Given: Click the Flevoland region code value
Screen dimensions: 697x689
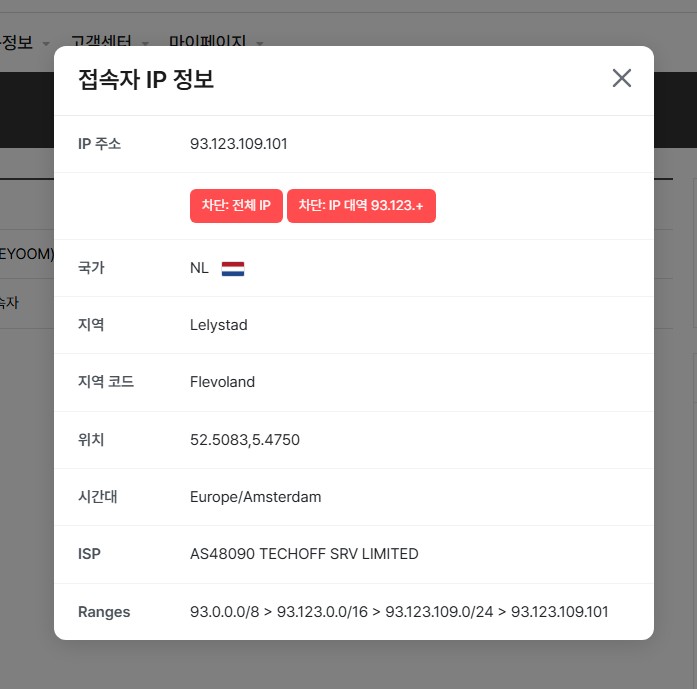Looking at the screenshot, I should tap(222, 382).
